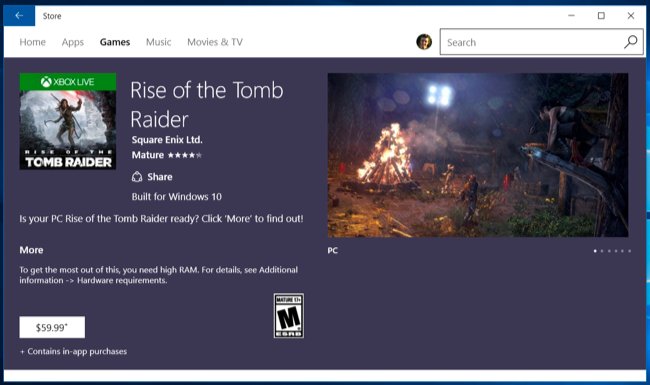Viewport: 650px width, 385px height.
Task: Click the back arrow button
Action: (19, 16)
